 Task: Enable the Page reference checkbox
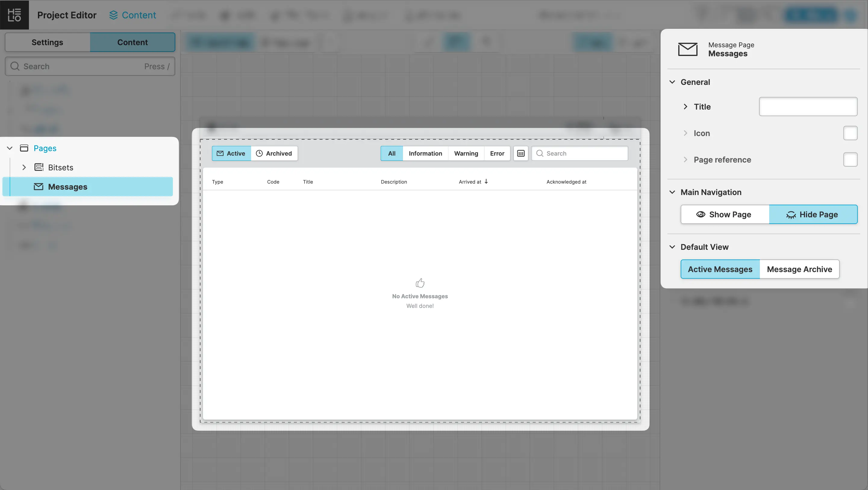click(850, 160)
